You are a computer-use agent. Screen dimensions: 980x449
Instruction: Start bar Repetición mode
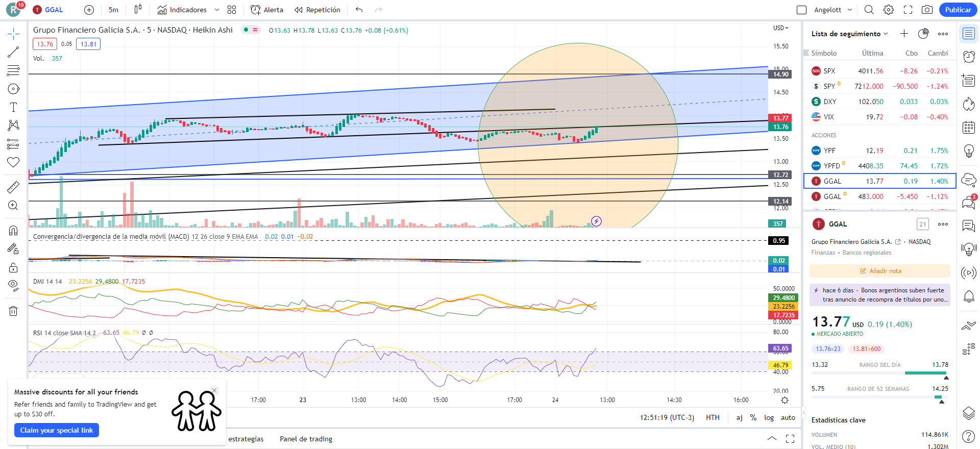point(317,10)
